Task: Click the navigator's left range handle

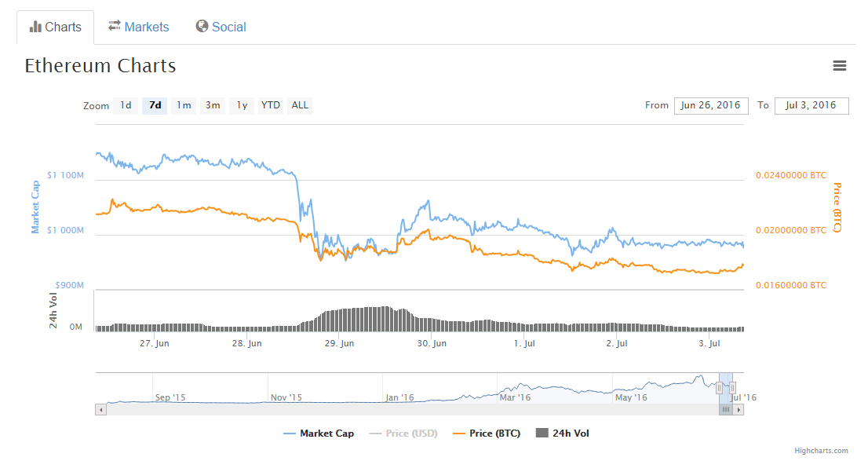Action: click(719, 388)
